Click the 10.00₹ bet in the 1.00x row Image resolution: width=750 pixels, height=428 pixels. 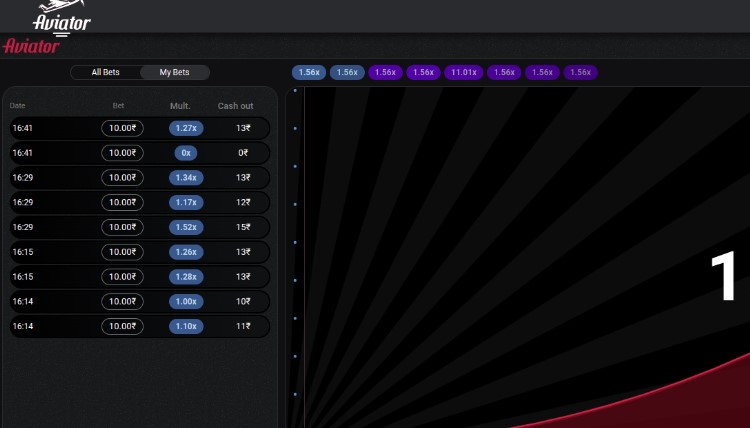[122, 302]
